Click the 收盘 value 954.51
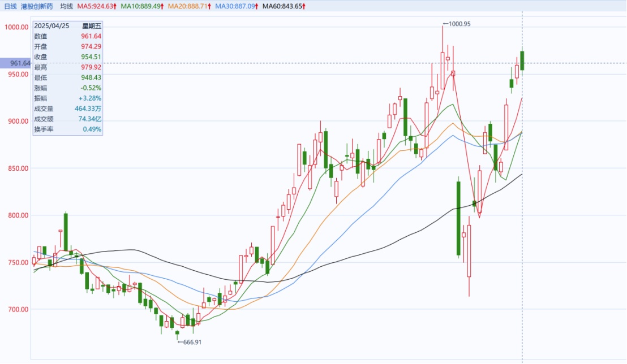The width and height of the screenshot is (627, 364). pos(91,57)
